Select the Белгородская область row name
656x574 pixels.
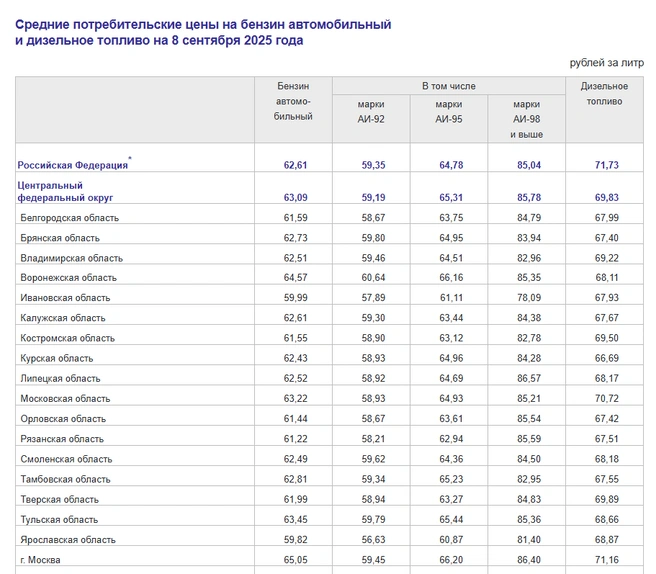[69, 218]
